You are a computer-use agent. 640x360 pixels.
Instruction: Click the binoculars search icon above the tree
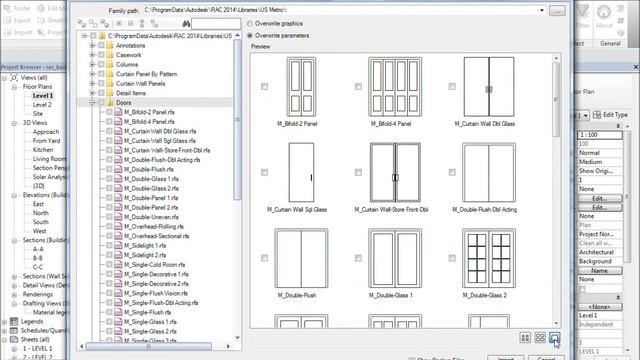pyautogui.click(x=186, y=24)
